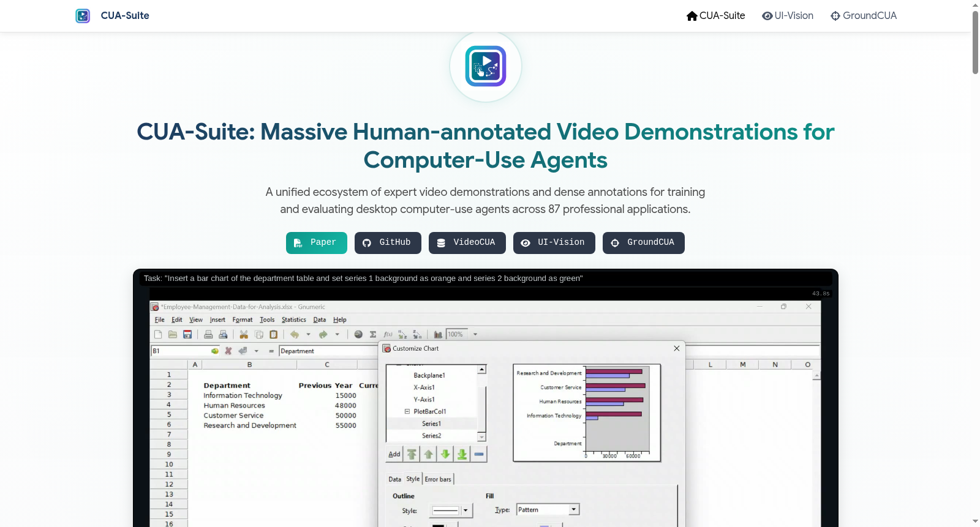
Task: Open the Format menu
Action: coord(243,320)
